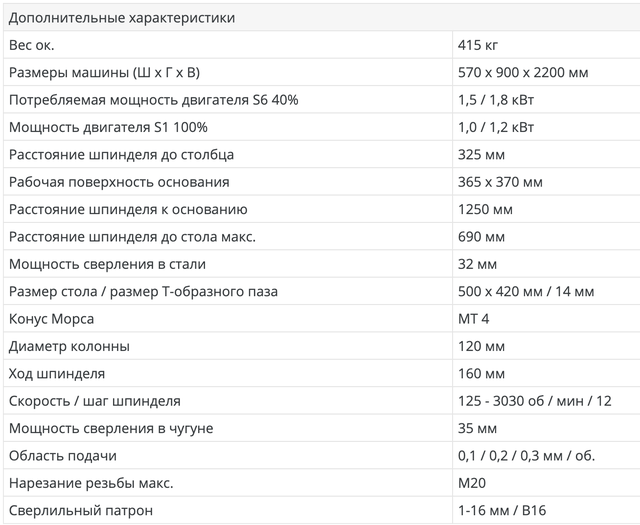640x525 pixels.
Task: Click the "Потребляемая мощность двигателя S6 40%" label
Action: [x=153, y=100]
